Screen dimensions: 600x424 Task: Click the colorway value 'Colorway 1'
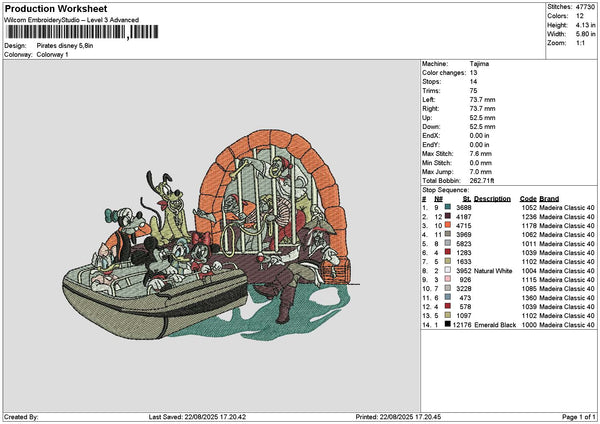click(x=52, y=55)
